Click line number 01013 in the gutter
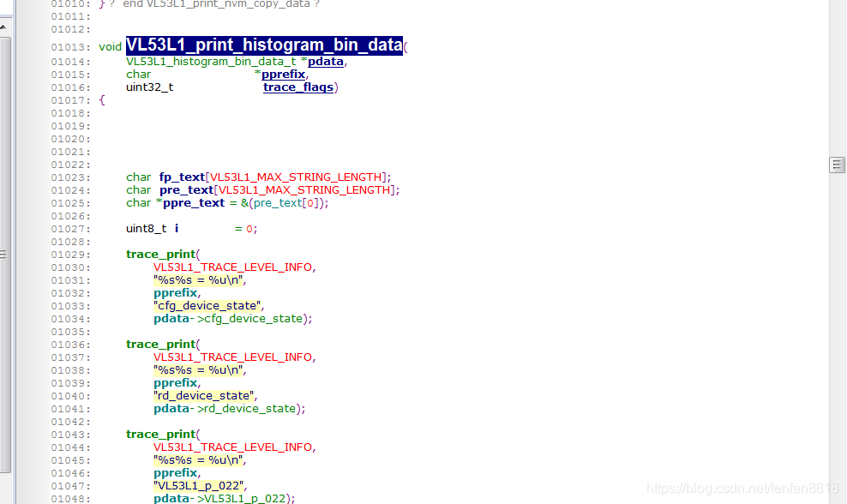 tap(70, 47)
